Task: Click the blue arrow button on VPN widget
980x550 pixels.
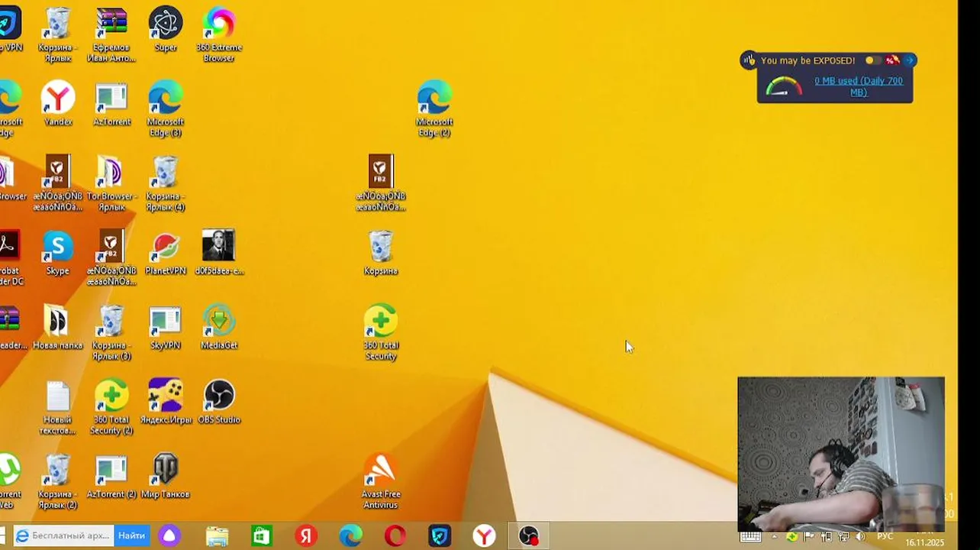Action: point(909,60)
